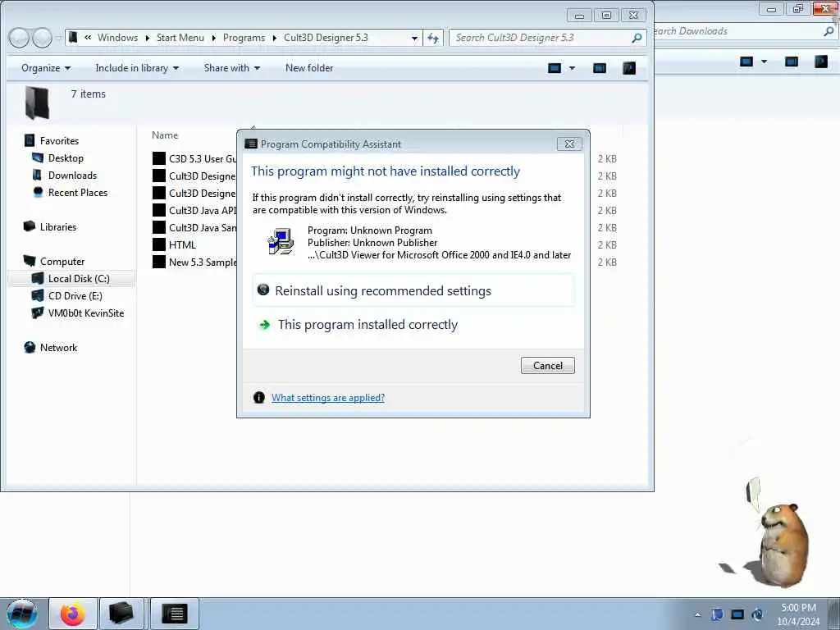Click the Change your view icon in Explorer toolbar
840x630 pixels.
(x=555, y=68)
